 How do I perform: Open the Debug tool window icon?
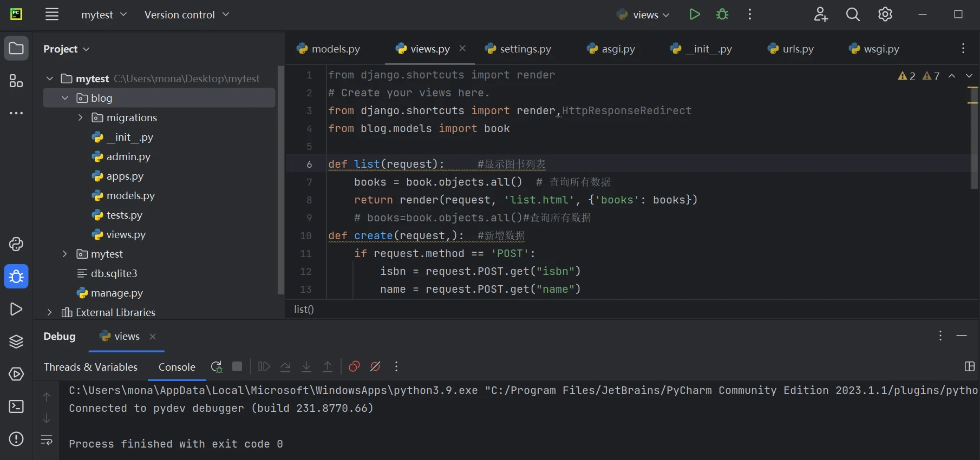point(16,277)
